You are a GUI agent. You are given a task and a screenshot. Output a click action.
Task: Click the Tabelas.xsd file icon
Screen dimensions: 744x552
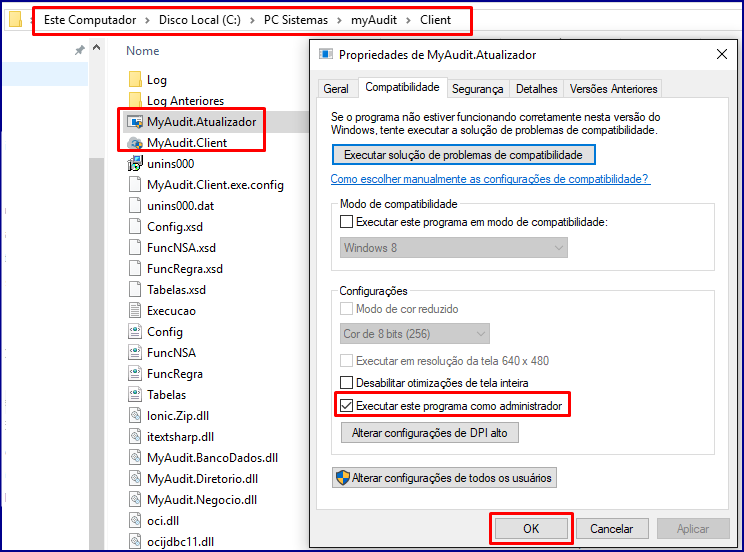pos(135,290)
